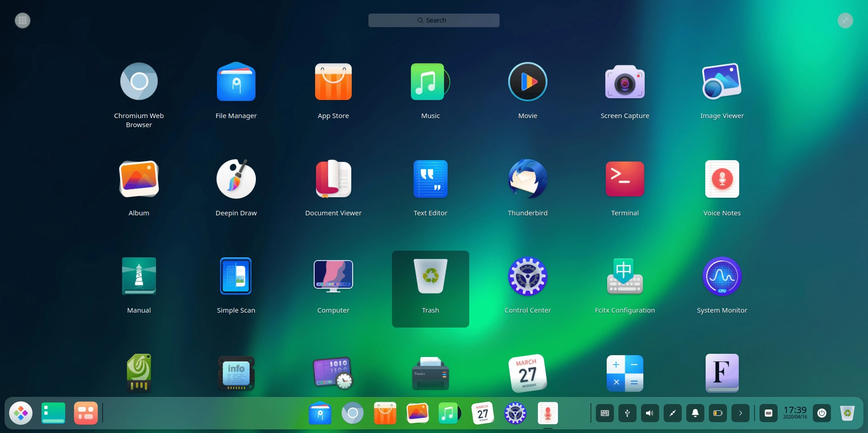The height and width of the screenshot is (433, 868).
Task: Switch launcher to windowed mode at top-right
Action: (x=845, y=20)
